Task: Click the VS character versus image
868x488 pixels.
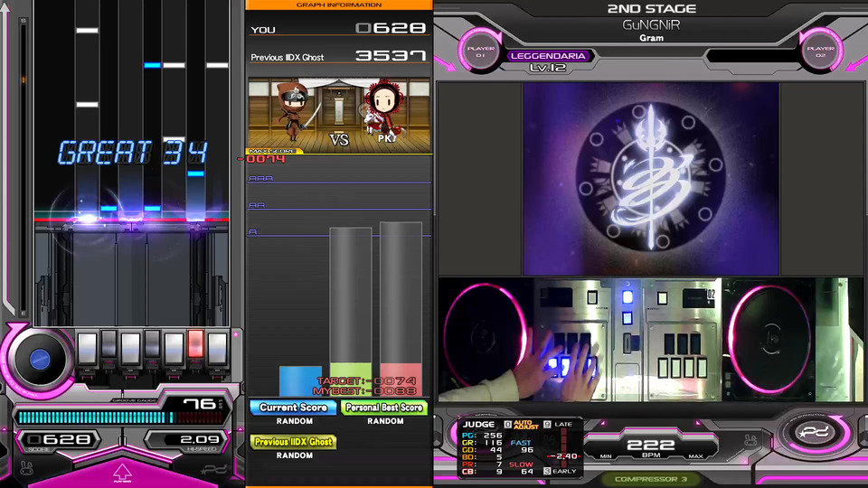Action: click(x=339, y=114)
